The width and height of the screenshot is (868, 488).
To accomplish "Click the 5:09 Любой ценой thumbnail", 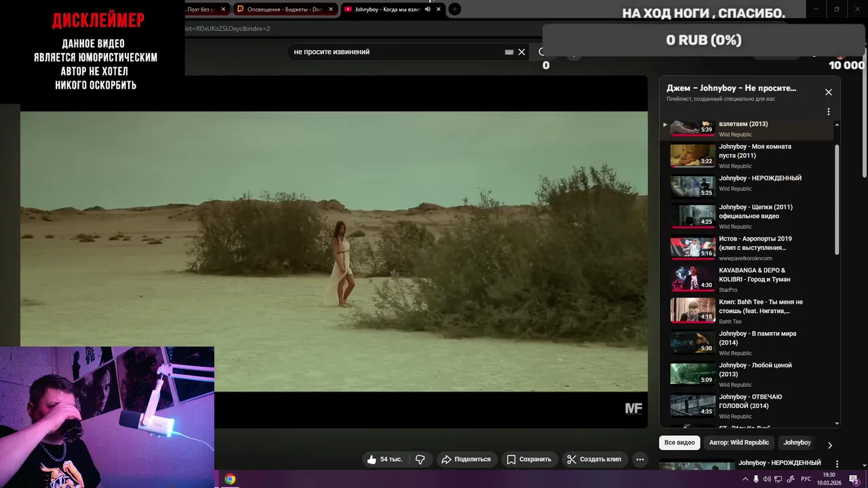I will click(693, 373).
